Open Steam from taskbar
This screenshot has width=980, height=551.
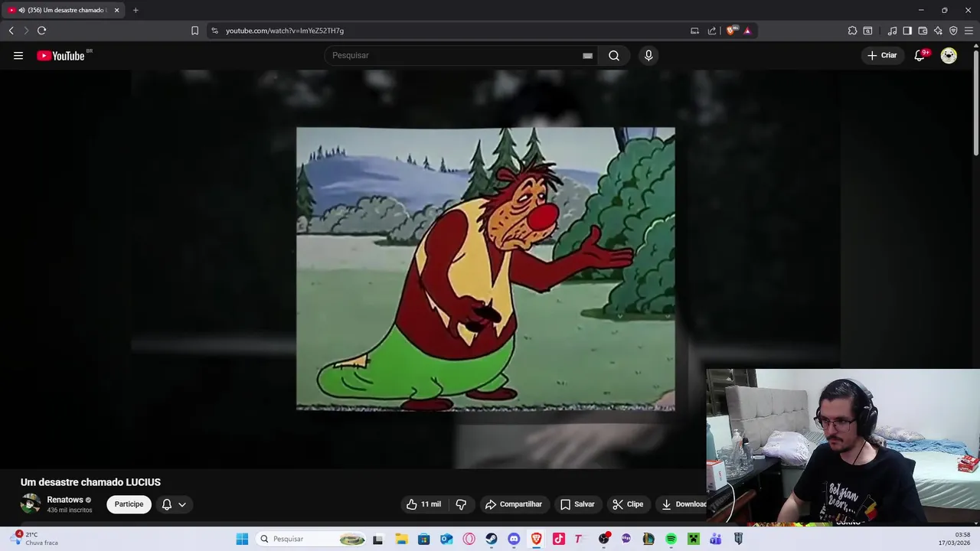point(492,539)
